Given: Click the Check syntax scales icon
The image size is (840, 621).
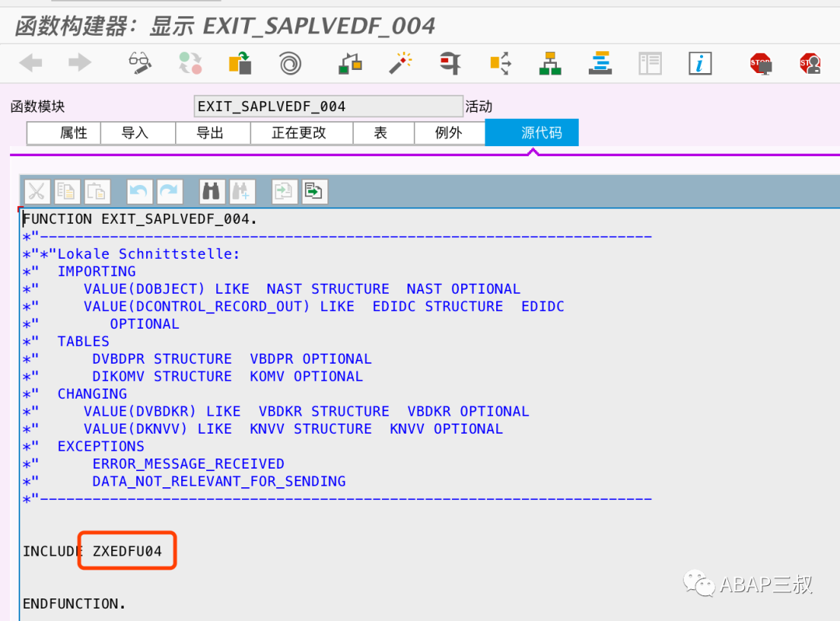Looking at the screenshot, I should [350, 63].
